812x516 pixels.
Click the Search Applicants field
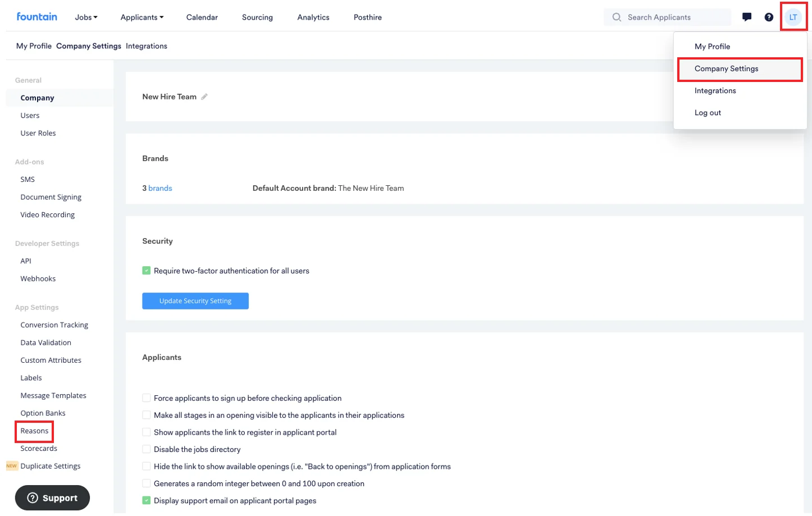[668, 17]
